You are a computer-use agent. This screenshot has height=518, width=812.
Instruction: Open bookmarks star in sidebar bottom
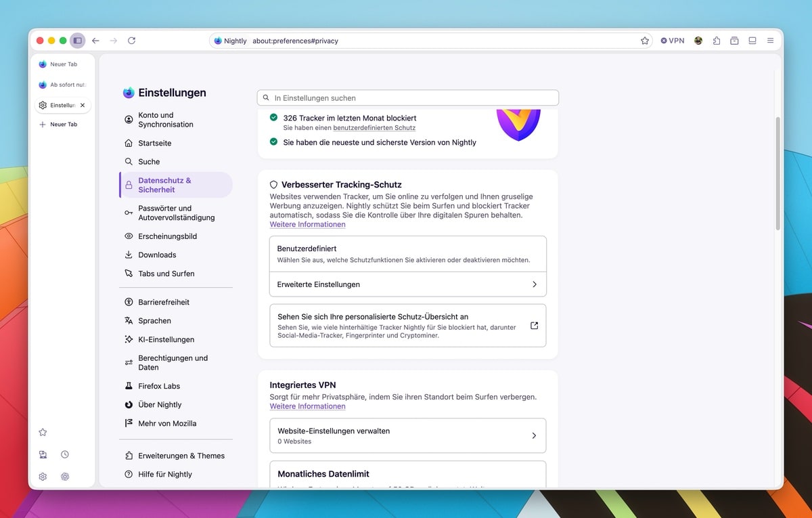[43, 432]
